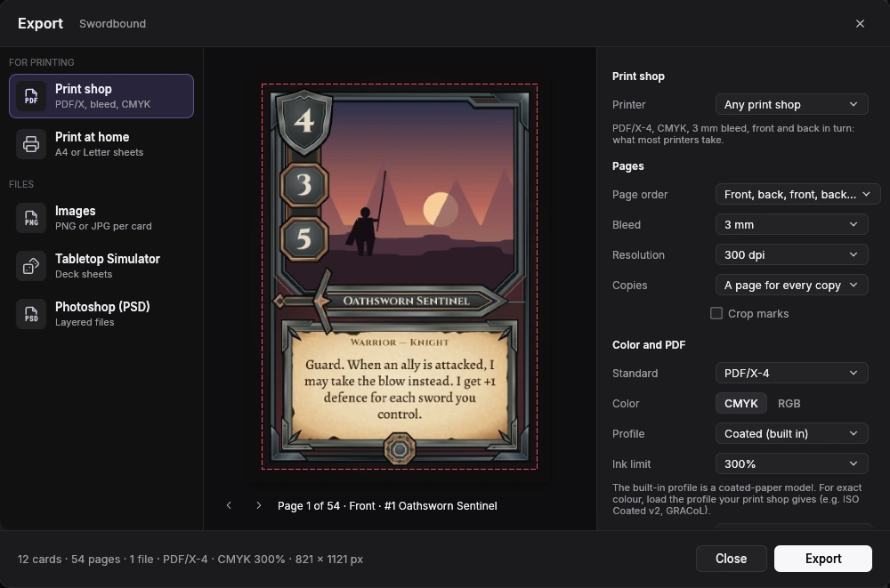The height and width of the screenshot is (588, 890).
Task: Open the Printer dropdown
Action: [791, 104]
